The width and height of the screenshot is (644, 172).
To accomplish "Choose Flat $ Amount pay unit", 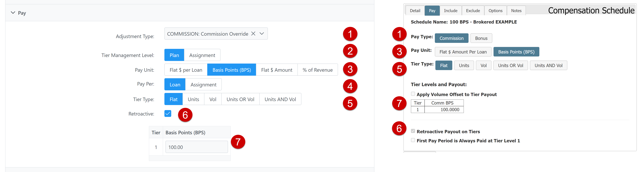I will click(277, 70).
